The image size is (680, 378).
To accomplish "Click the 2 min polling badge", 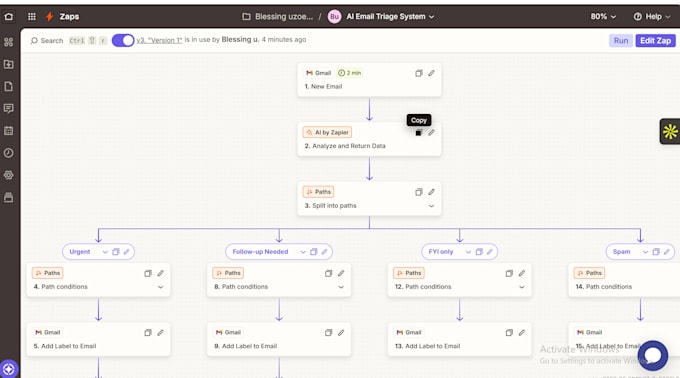I will (350, 73).
